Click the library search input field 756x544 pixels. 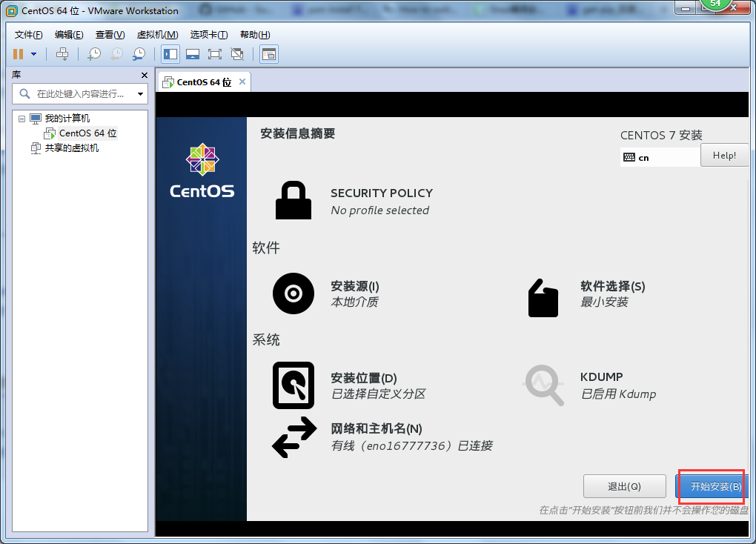(x=80, y=93)
